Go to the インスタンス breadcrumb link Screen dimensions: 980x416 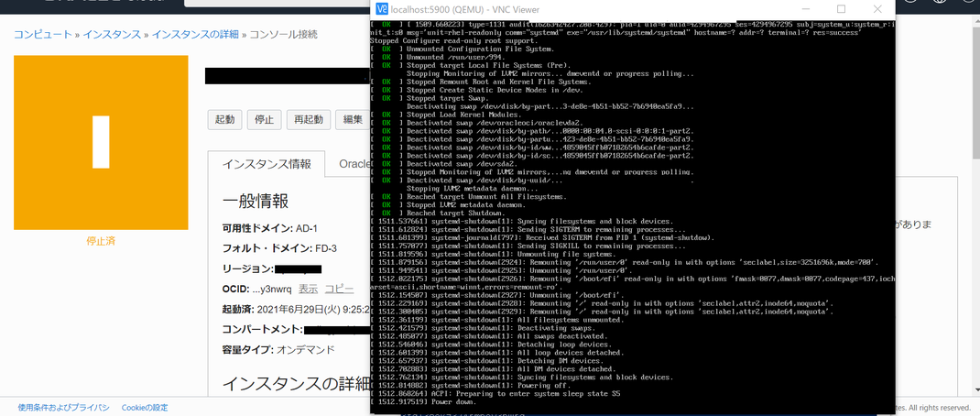(112, 35)
